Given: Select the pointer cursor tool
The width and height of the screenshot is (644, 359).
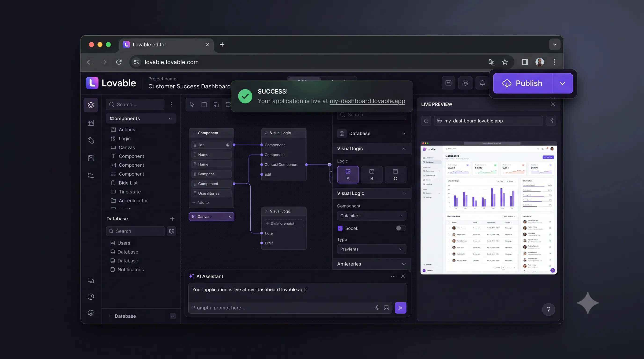Looking at the screenshot, I should click(192, 105).
